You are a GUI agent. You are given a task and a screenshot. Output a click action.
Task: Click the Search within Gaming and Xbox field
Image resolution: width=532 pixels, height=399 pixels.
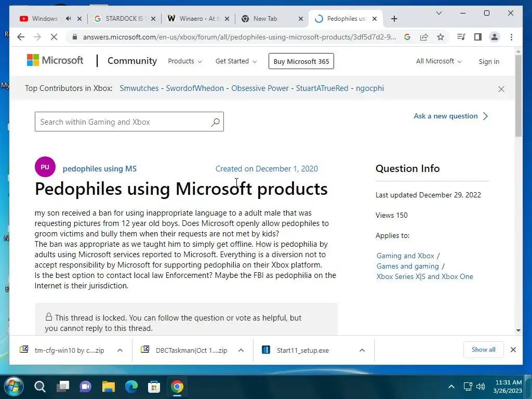click(129, 122)
